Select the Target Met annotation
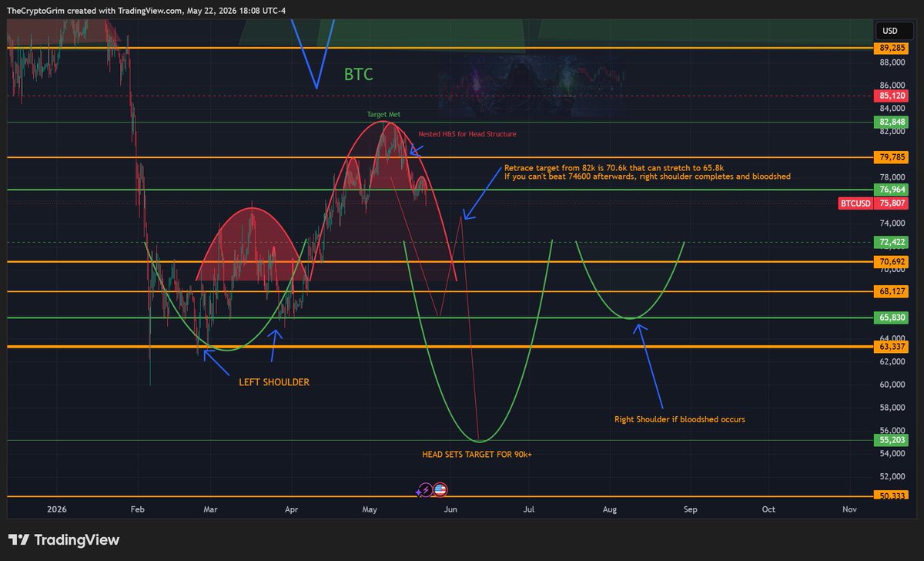Image resolution: width=924 pixels, height=561 pixels. tap(382, 115)
